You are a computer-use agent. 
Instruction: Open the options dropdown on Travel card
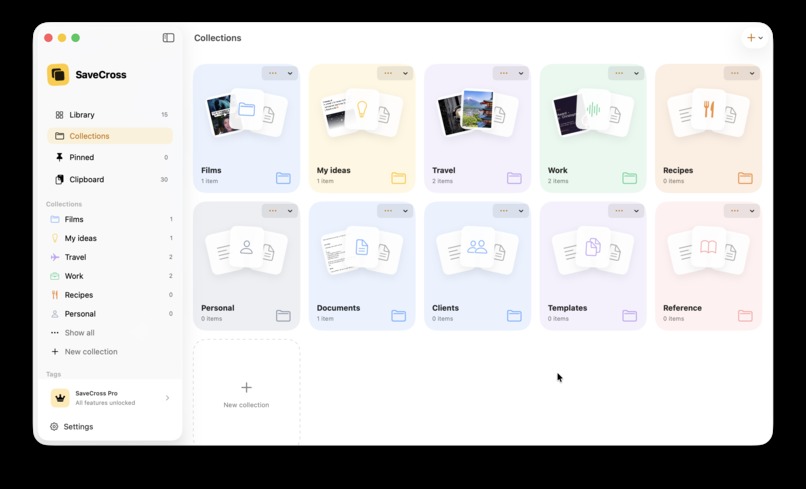[x=510, y=73]
